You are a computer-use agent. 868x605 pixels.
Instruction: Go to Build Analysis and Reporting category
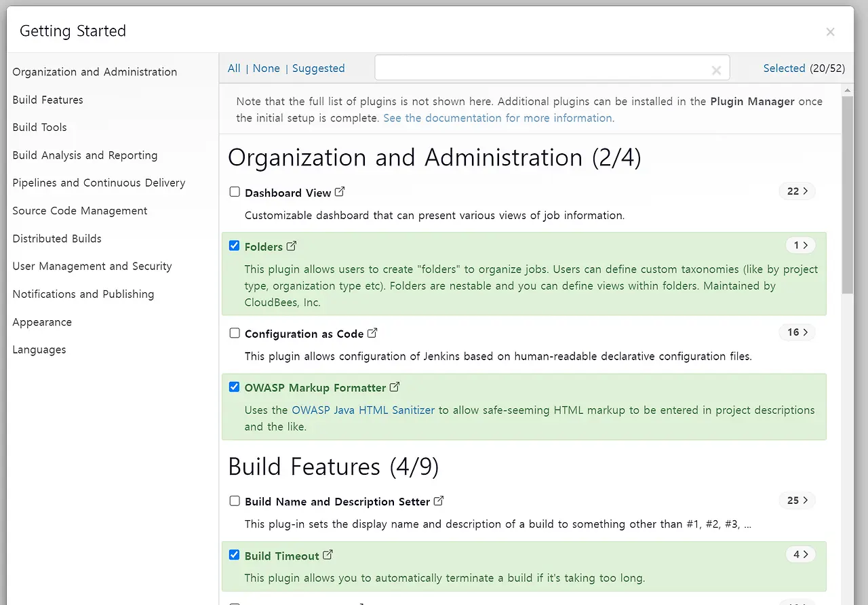coord(85,155)
